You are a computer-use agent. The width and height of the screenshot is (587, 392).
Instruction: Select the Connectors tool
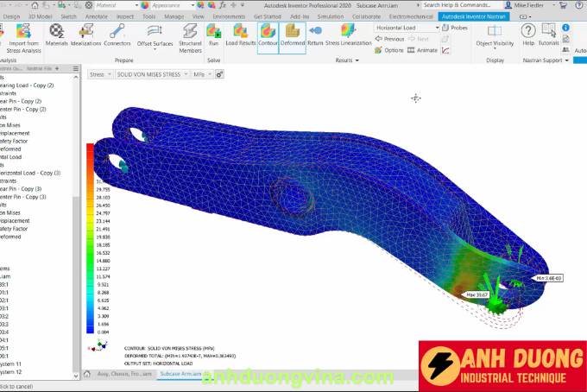click(117, 35)
